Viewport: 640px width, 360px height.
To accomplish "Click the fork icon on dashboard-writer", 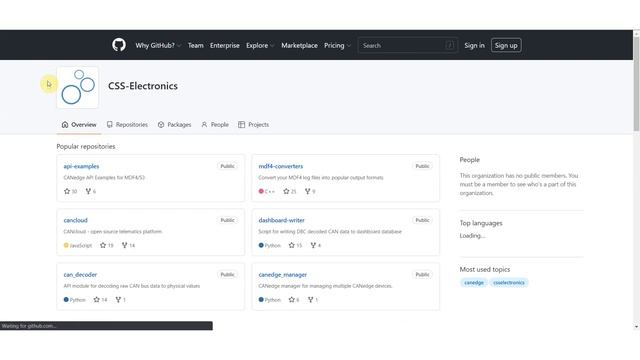I will pyautogui.click(x=313, y=245).
